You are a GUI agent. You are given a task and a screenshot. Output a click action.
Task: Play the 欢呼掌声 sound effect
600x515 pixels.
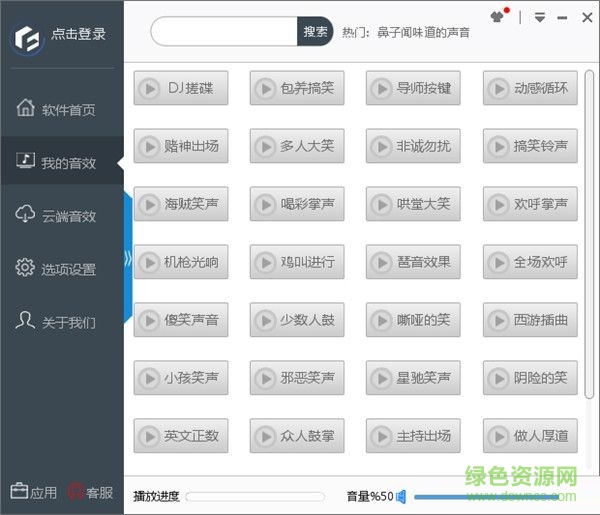pos(530,204)
